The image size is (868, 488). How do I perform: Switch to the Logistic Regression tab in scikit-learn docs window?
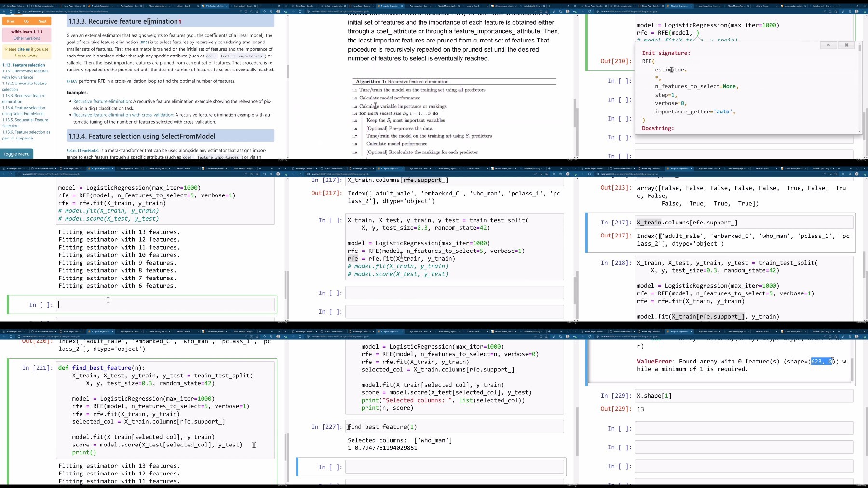click(100, 6)
